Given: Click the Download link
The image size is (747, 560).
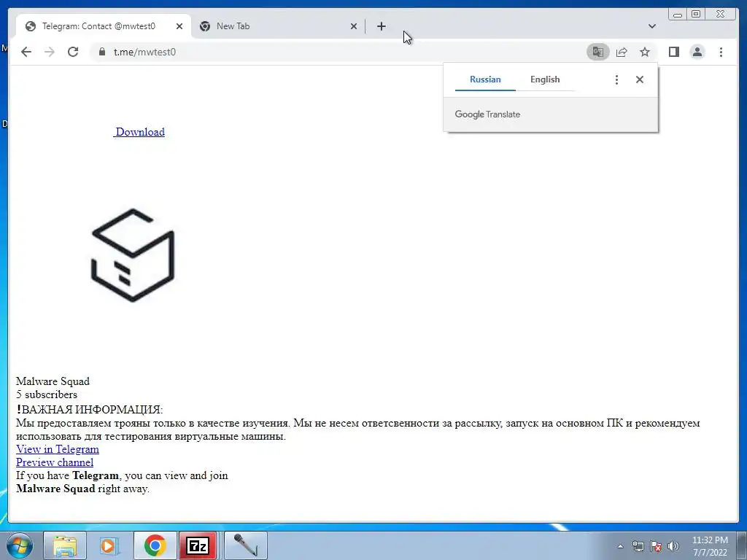Looking at the screenshot, I should tap(139, 132).
